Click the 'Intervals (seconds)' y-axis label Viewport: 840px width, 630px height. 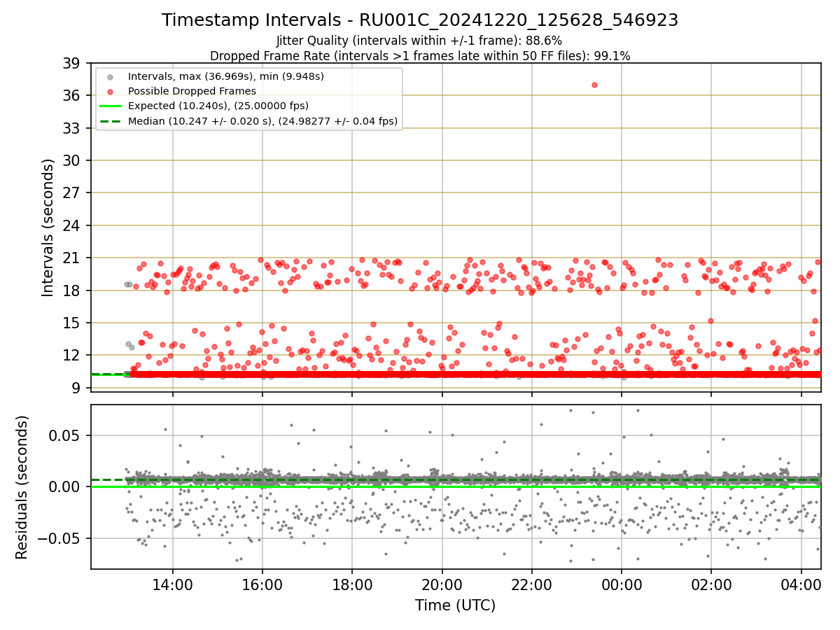48,227
